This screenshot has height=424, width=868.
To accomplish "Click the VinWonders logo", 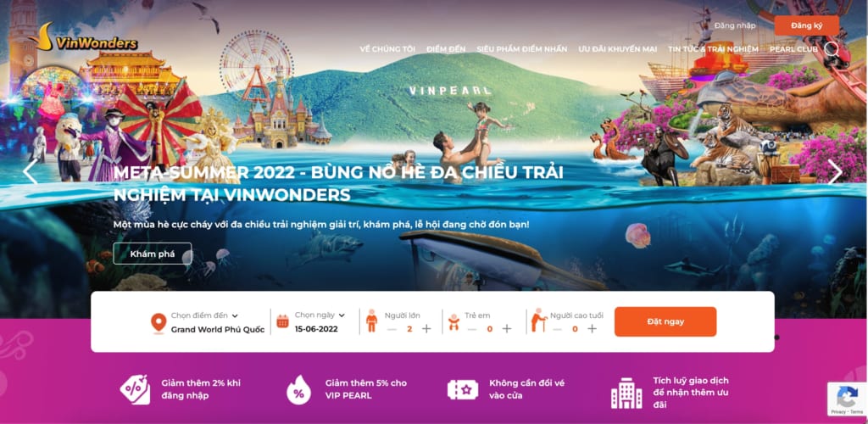I will point(82,37).
